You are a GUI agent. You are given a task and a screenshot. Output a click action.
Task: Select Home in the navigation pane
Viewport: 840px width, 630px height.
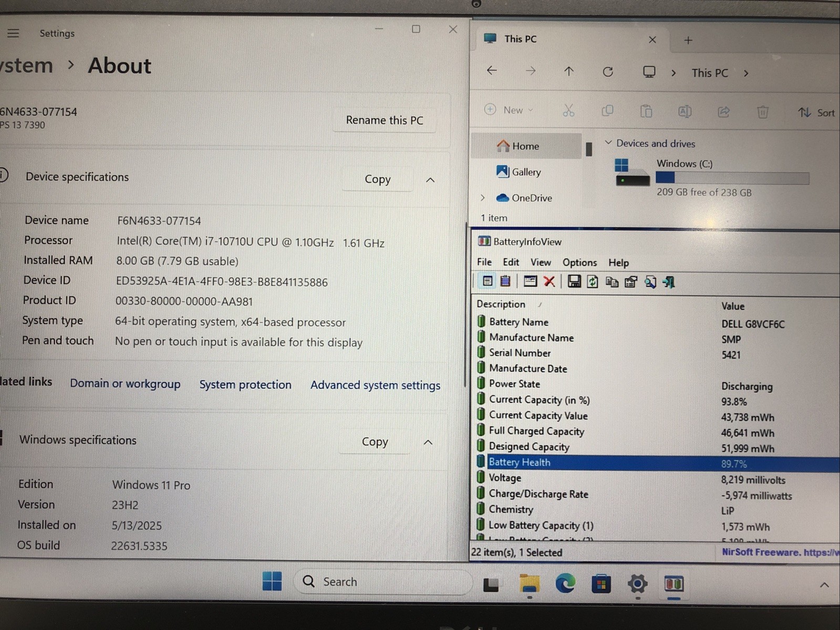526,146
